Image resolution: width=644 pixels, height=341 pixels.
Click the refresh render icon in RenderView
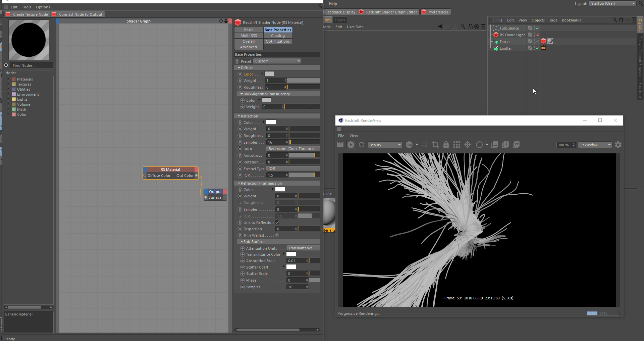tap(362, 145)
